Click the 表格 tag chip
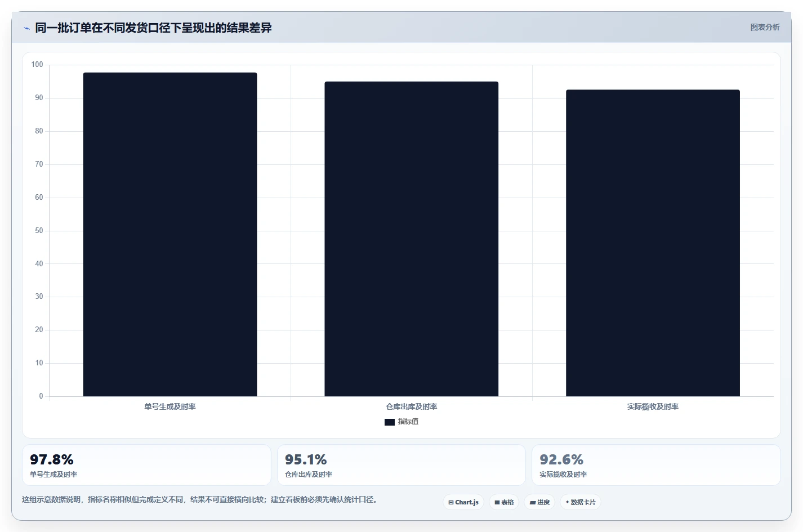Image resolution: width=803 pixels, height=532 pixels. click(504, 502)
